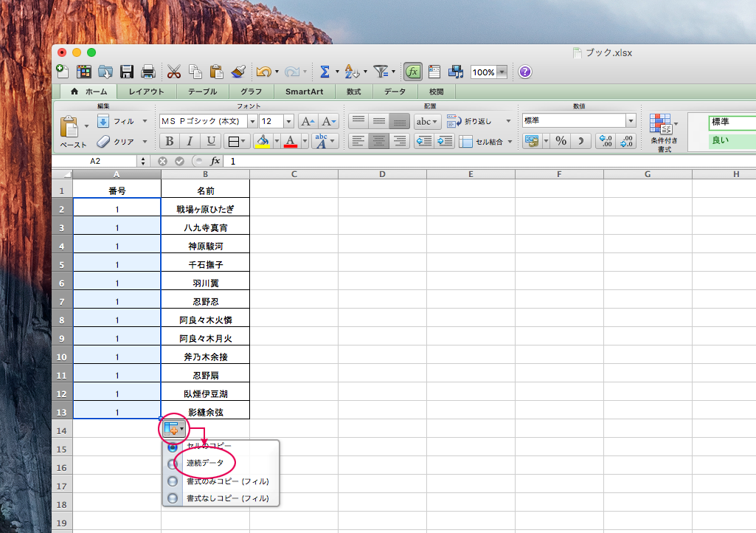Image resolution: width=756 pixels, height=533 pixels.
Task: Open the font name dropdown
Action: (x=252, y=121)
